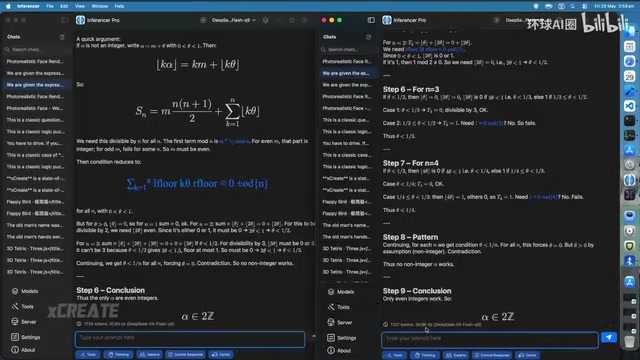Open Trash in the Dock
640x360 pixels.
tap(630, 341)
